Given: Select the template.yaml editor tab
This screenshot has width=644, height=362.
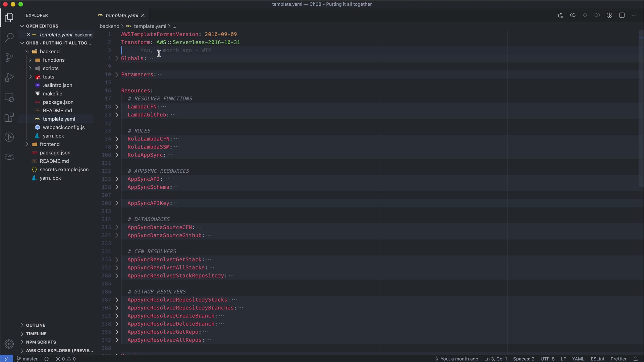Looking at the screenshot, I should (121, 15).
